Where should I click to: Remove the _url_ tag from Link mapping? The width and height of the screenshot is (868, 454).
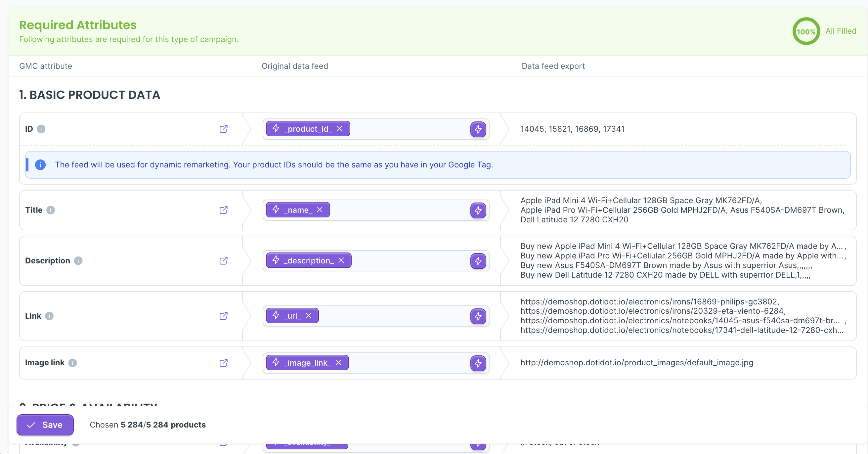tap(308, 315)
